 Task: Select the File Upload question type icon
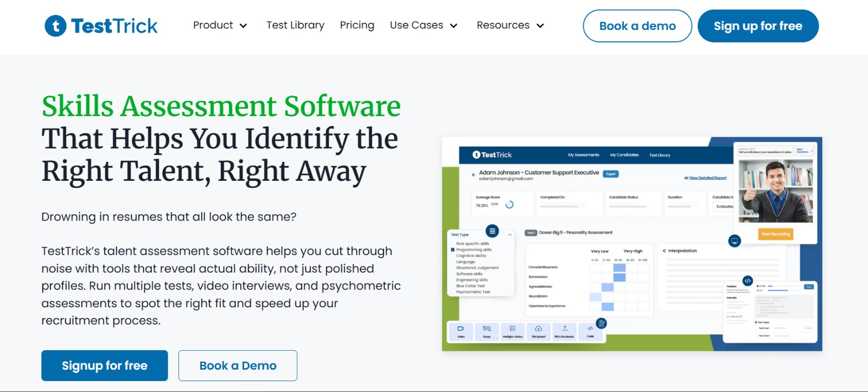tap(538, 332)
